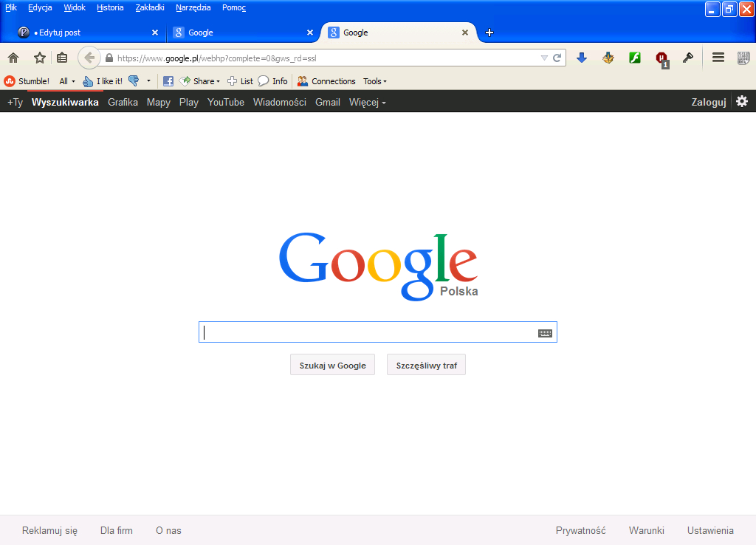This screenshot has width=756, height=545.
Task: Open the Historia menu
Action: coord(110,7)
